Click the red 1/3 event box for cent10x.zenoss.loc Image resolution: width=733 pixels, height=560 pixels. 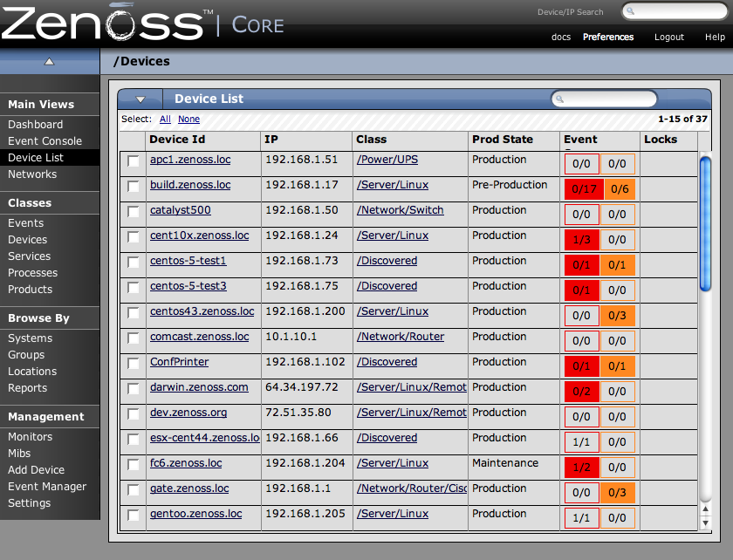click(x=581, y=240)
